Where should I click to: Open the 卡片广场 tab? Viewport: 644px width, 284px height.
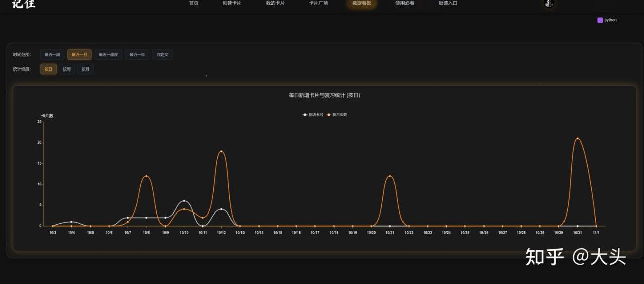318,3
